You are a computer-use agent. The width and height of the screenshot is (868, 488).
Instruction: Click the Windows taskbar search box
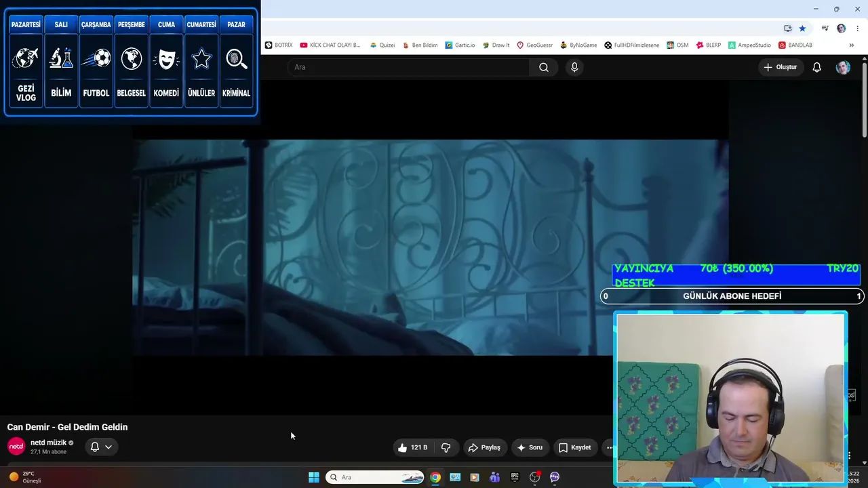pyautogui.click(x=375, y=477)
